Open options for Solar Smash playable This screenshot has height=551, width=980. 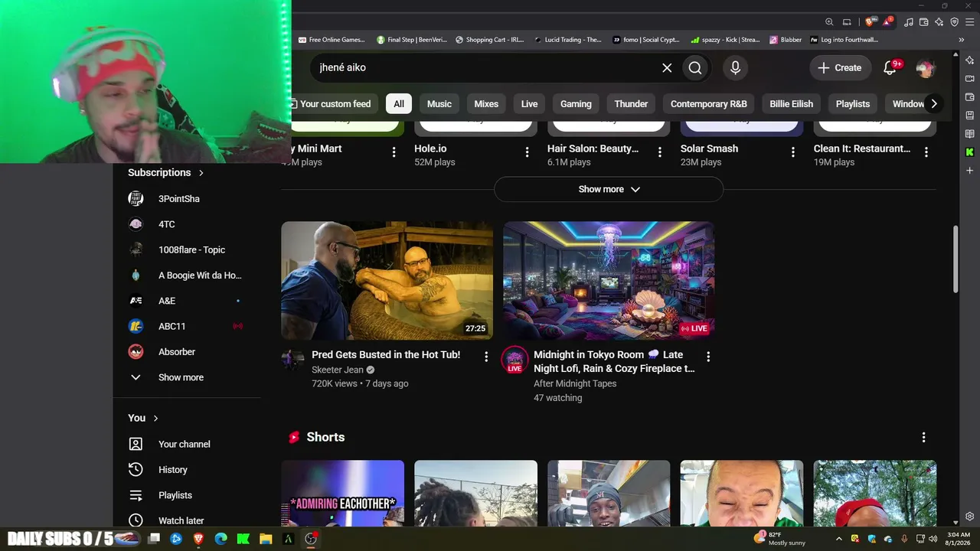pos(793,152)
